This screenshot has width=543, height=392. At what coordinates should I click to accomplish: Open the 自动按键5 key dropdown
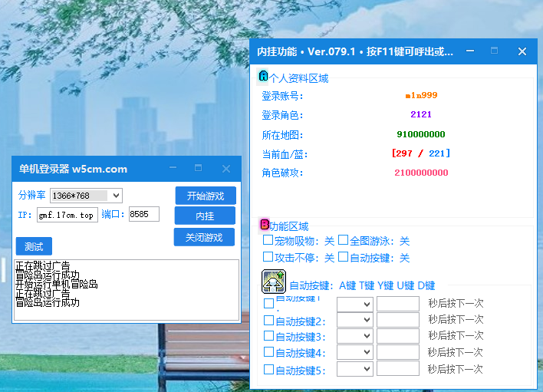355,369
